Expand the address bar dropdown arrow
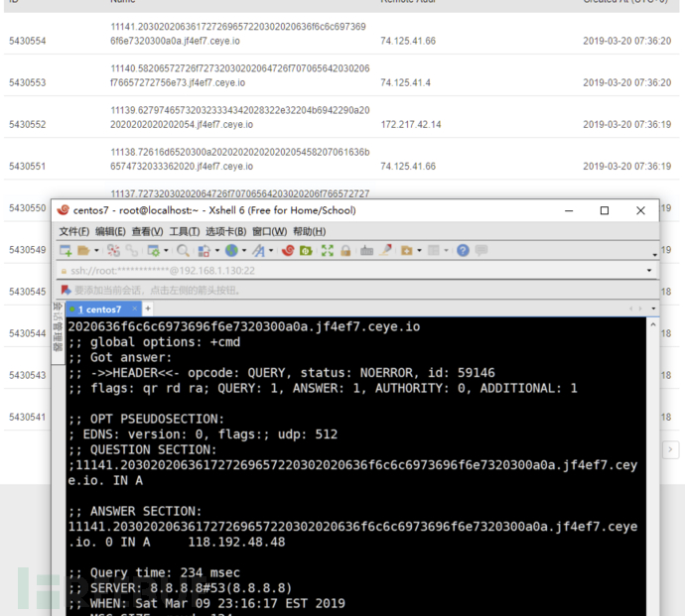The height and width of the screenshot is (616, 685). pyautogui.click(x=649, y=271)
